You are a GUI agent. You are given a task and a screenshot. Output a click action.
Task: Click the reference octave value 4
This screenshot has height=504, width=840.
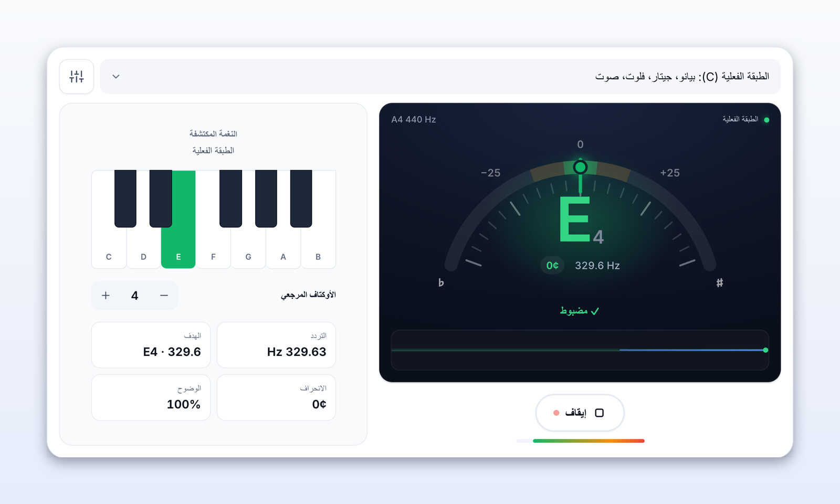tap(134, 296)
